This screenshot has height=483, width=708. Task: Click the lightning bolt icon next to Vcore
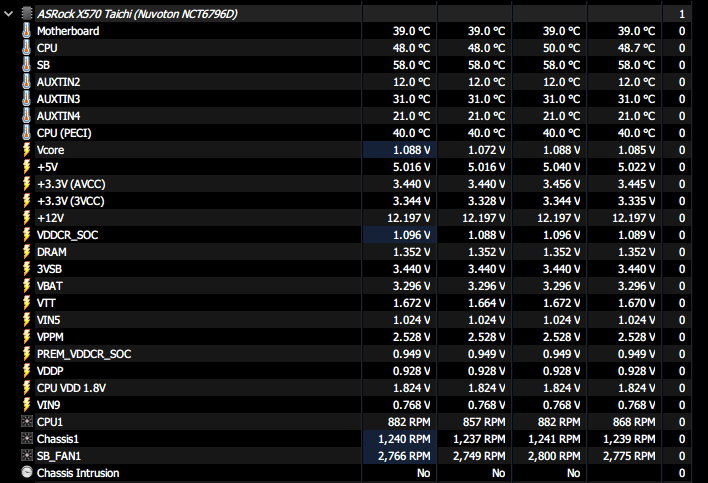[27, 150]
